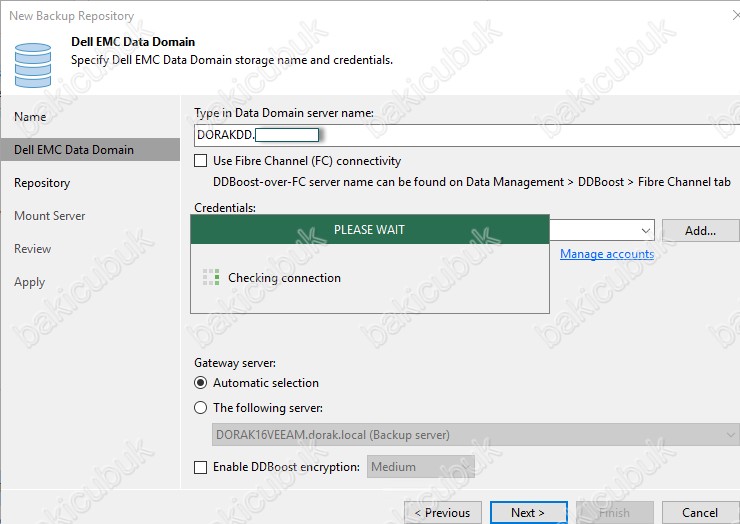Enable Use Fibre Channel (FC) connectivity checkbox
Viewport: 740px width, 524px height.
tap(201, 161)
